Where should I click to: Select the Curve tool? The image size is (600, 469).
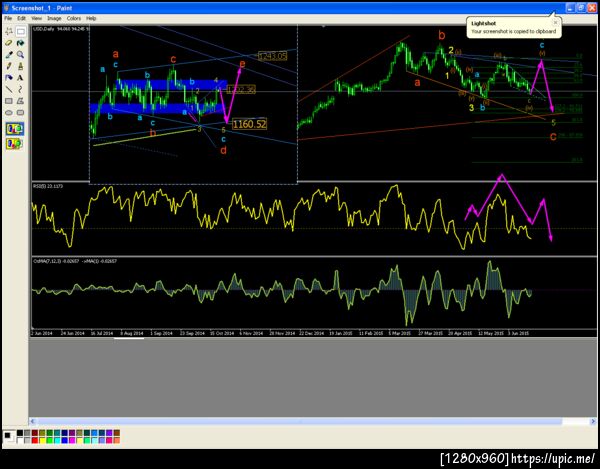[21, 89]
